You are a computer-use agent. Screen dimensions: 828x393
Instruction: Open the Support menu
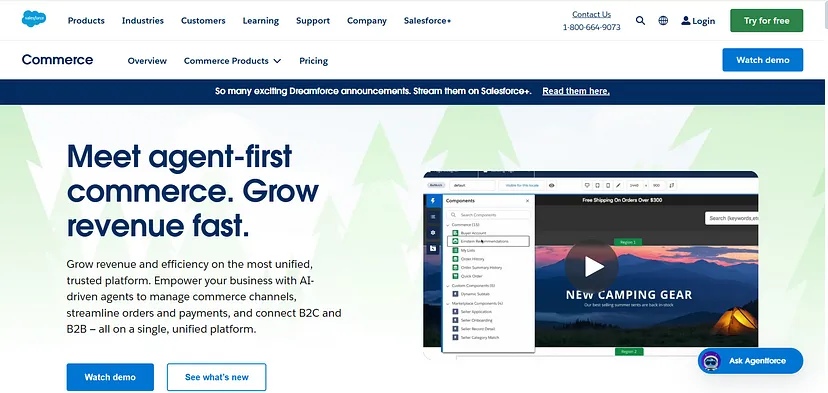pos(313,21)
